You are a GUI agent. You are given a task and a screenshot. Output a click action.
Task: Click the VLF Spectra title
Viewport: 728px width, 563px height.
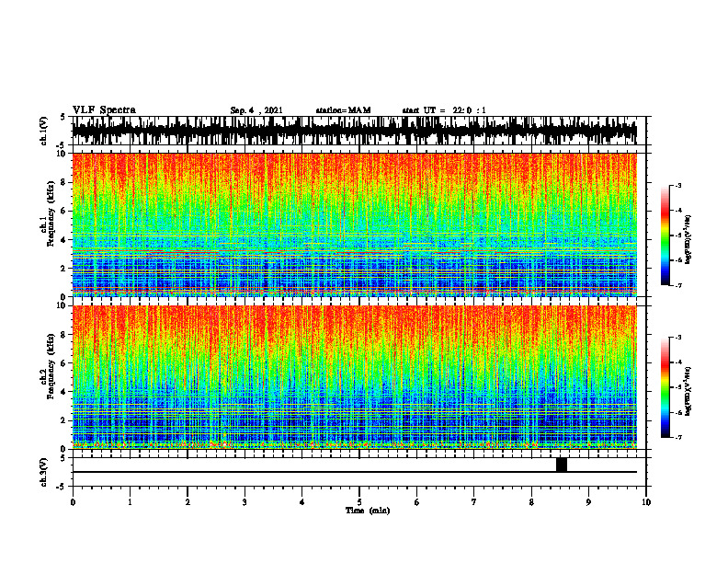[104, 110]
